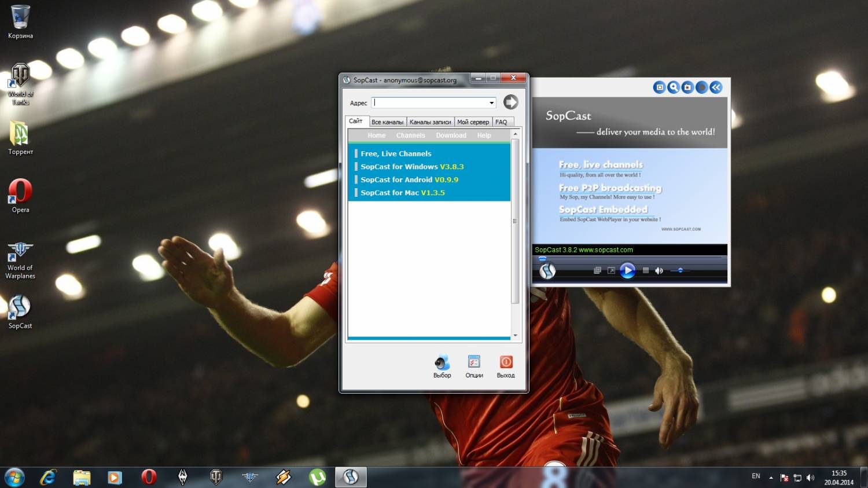
Task: Click the Home link in site nav
Action: [x=376, y=135]
